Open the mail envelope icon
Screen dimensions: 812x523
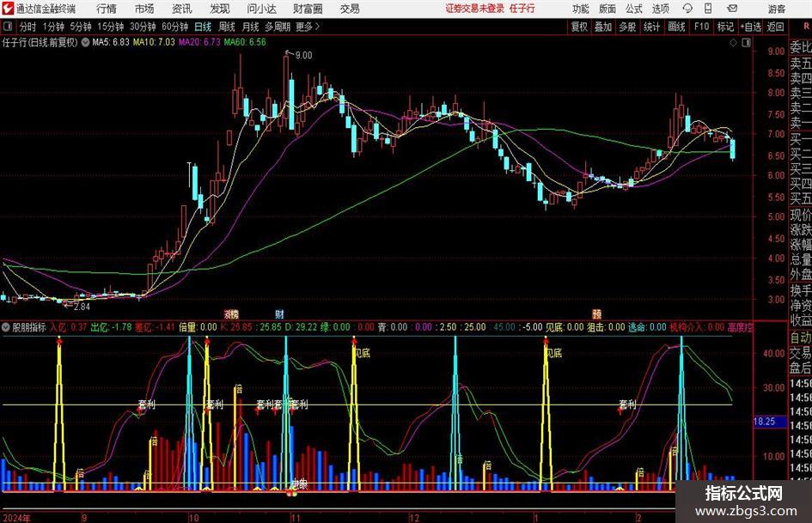coord(732,9)
